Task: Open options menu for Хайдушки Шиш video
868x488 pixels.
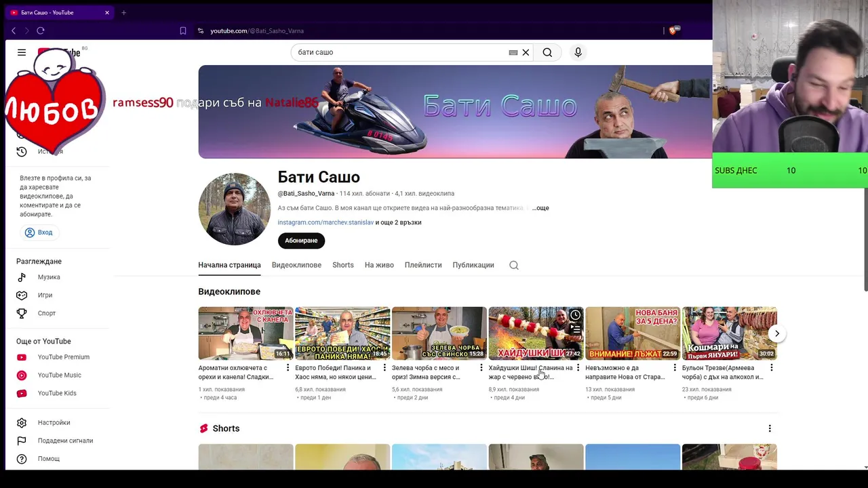Action: (x=578, y=368)
